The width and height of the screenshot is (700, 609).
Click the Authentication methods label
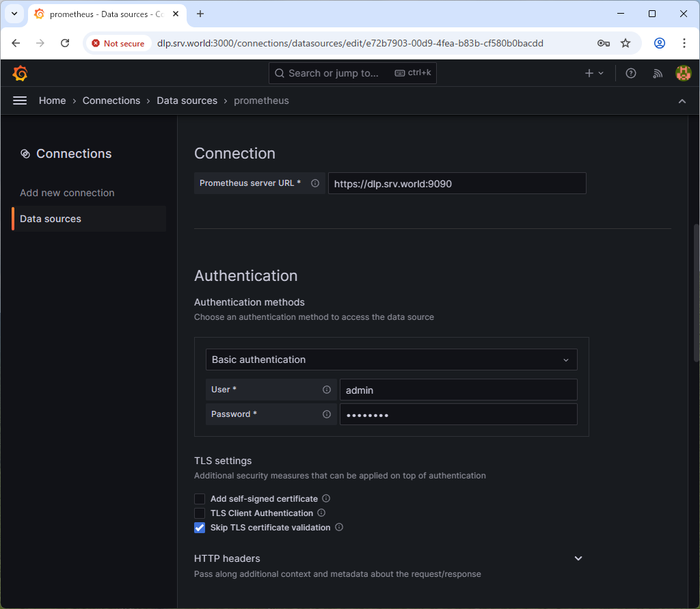(x=249, y=302)
